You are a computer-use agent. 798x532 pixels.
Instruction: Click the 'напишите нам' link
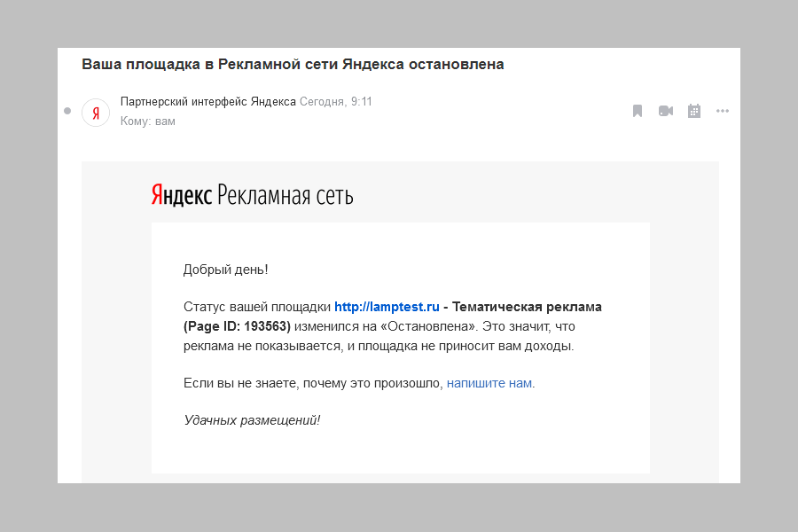(x=489, y=383)
